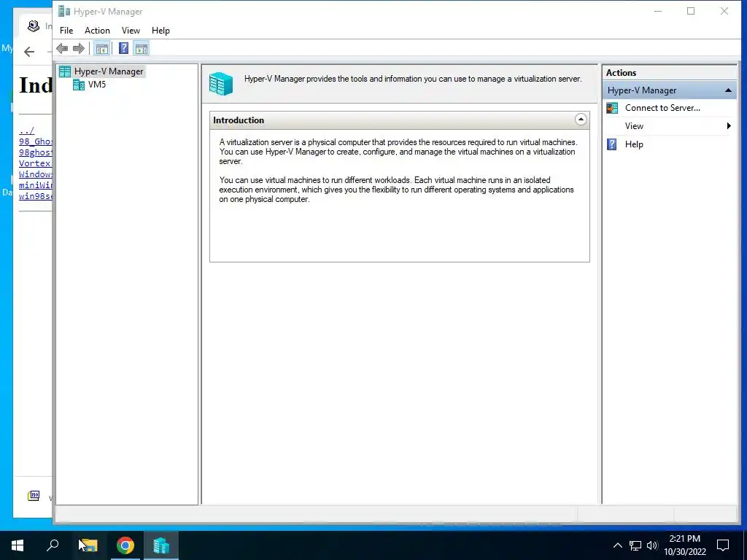Click the volume speaker tray icon
Screen dimensions: 747x560
[x=652, y=545]
